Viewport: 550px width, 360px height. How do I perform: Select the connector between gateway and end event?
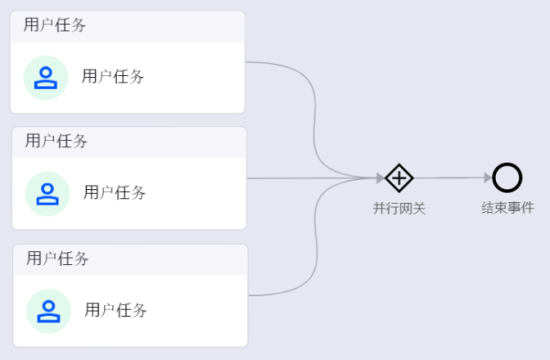coord(449,178)
